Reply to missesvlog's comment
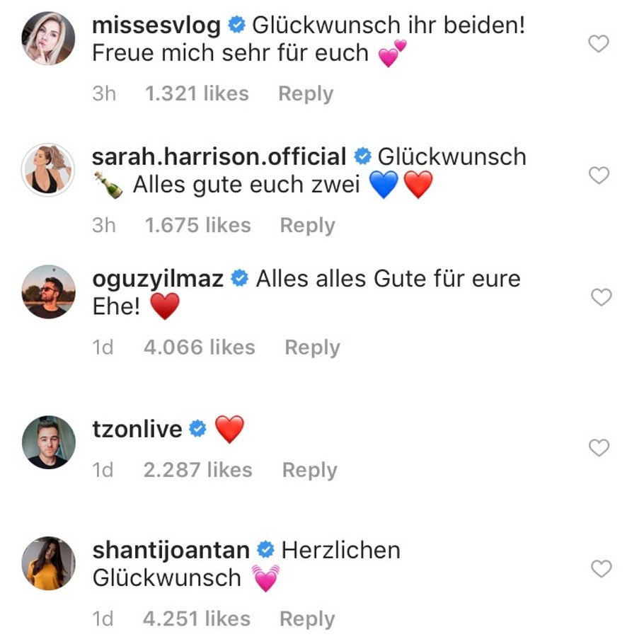 (x=306, y=93)
